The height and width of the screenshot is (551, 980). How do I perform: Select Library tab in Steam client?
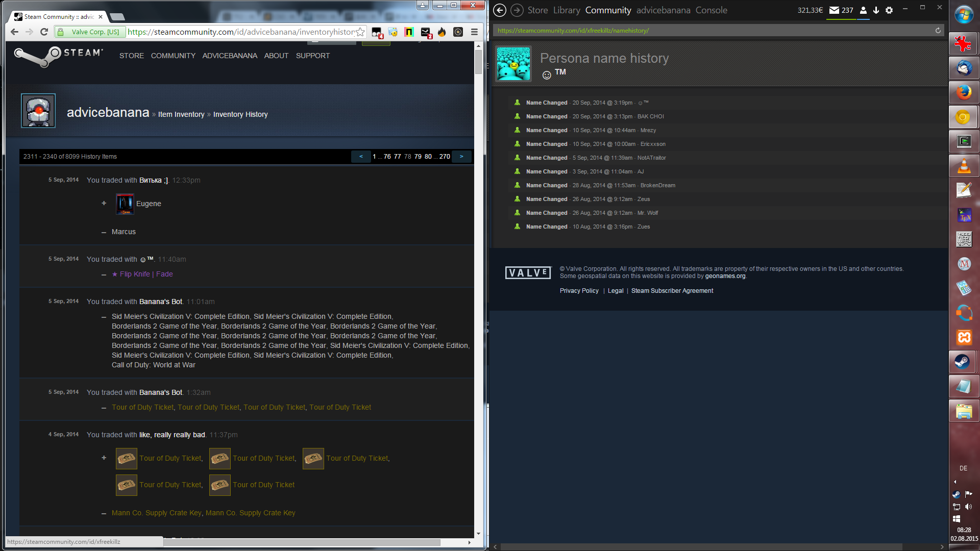567,10
